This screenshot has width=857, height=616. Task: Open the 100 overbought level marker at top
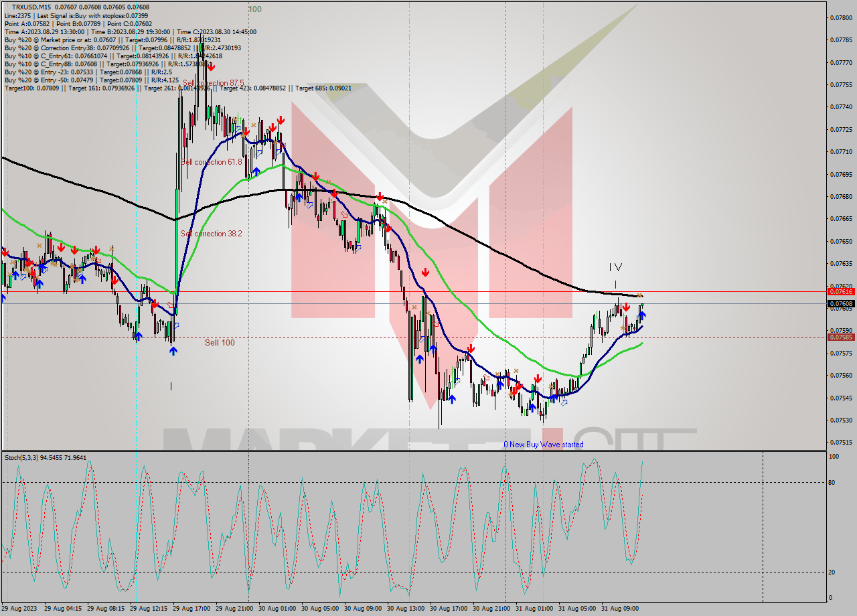click(x=256, y=9)
